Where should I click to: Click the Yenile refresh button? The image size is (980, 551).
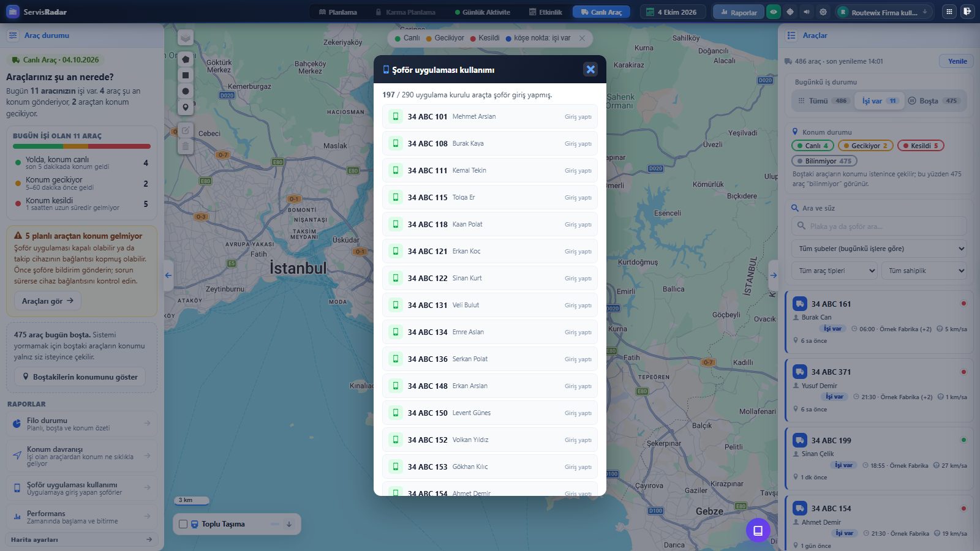957,61
